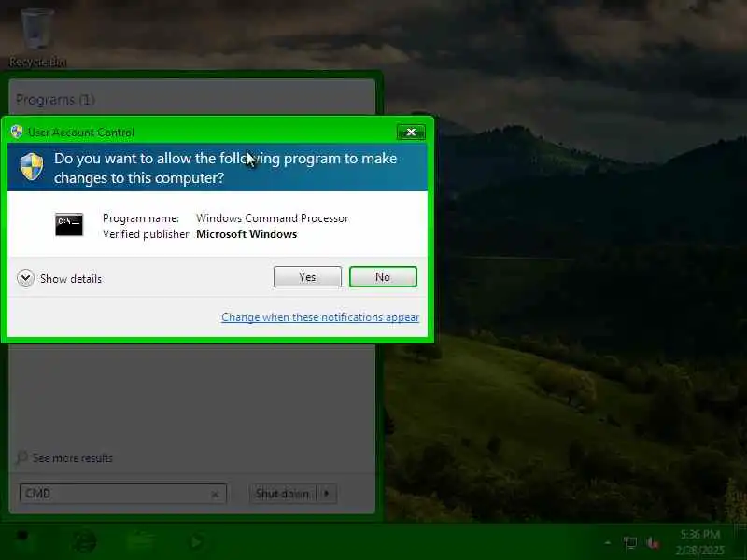Open the arrow menu beside Shut down
Screen dimensions: 747x560
327,494
